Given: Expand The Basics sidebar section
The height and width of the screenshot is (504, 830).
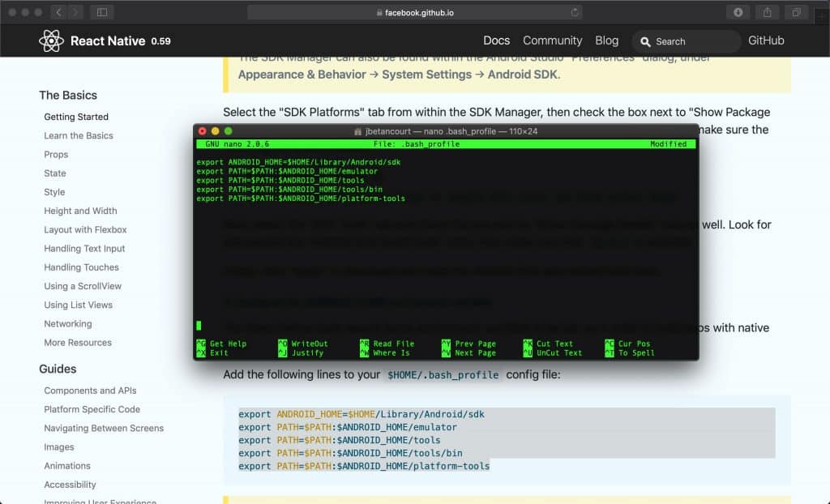Looking at the screenshot, I should click(68, 95).
